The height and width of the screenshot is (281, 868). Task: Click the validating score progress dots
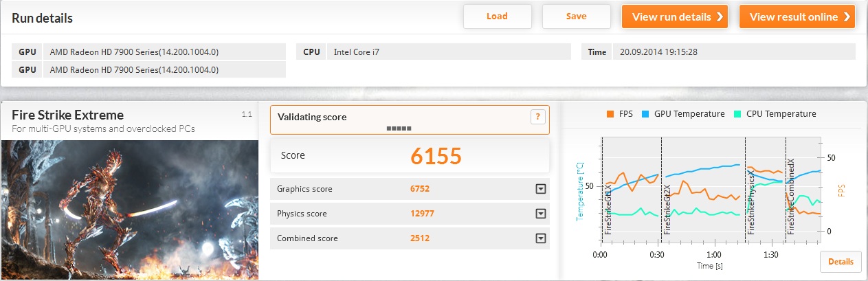point(398,128)
